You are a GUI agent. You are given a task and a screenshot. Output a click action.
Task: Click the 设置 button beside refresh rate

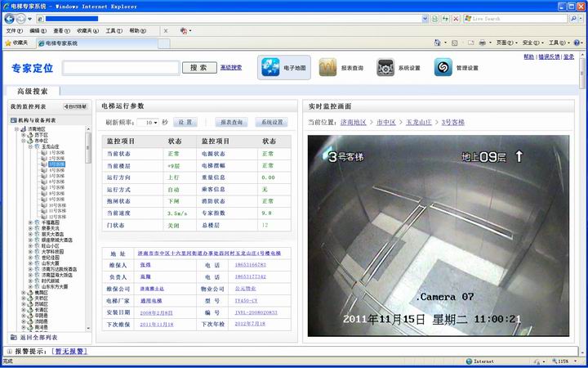click(185, 122)
